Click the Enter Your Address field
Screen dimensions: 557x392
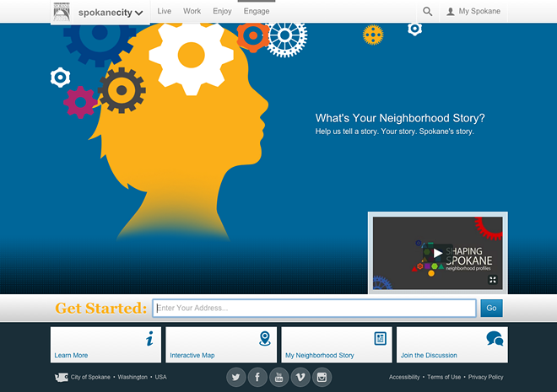pyautogui.click(x=315, y=308)
